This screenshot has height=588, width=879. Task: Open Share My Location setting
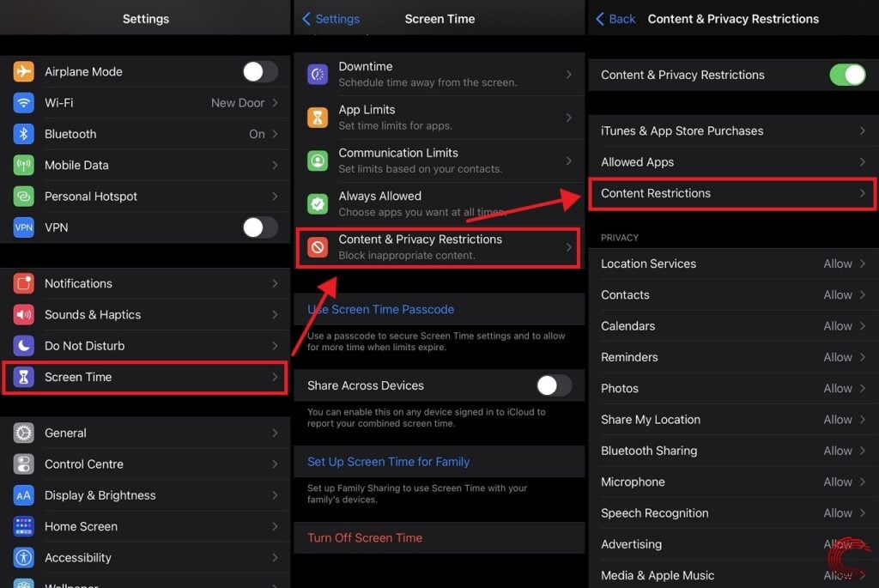click(x=733, y=420)
